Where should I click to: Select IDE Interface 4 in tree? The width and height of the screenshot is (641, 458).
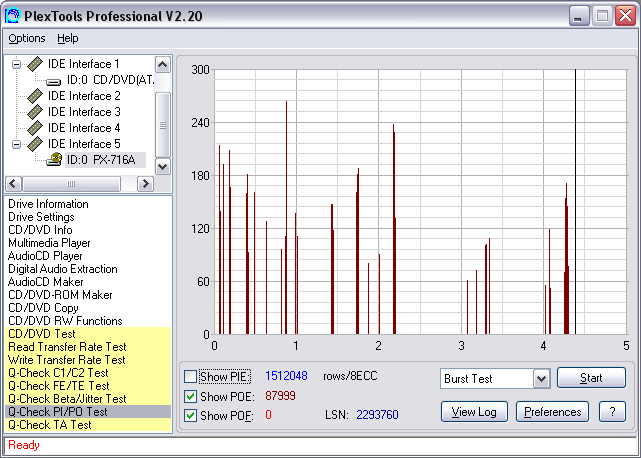point(84,128)
